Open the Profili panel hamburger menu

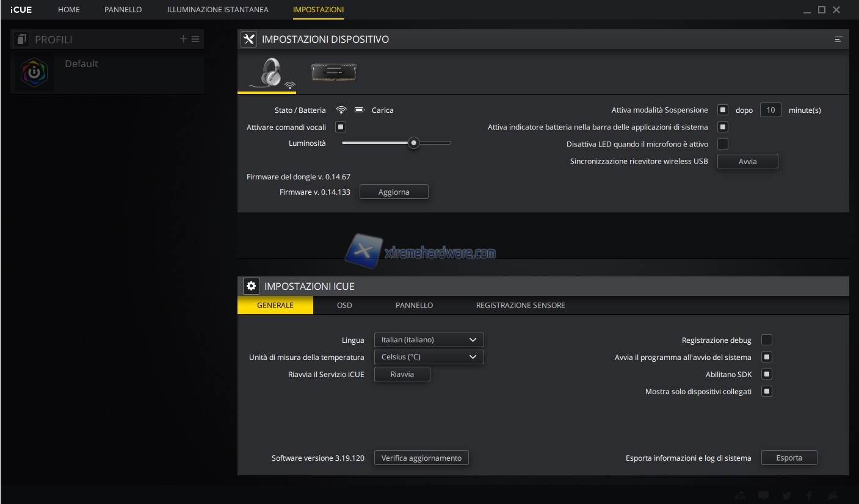pos(195,39)
